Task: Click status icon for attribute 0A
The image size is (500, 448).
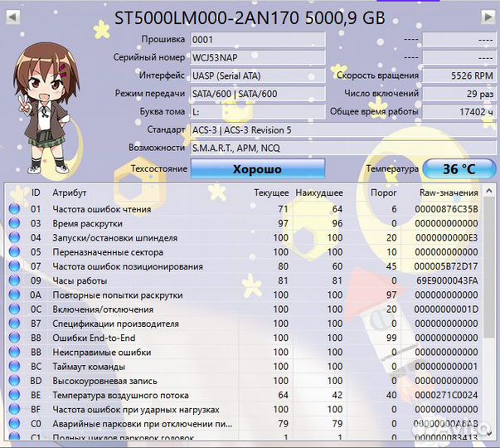Action: tap(14, 295)
